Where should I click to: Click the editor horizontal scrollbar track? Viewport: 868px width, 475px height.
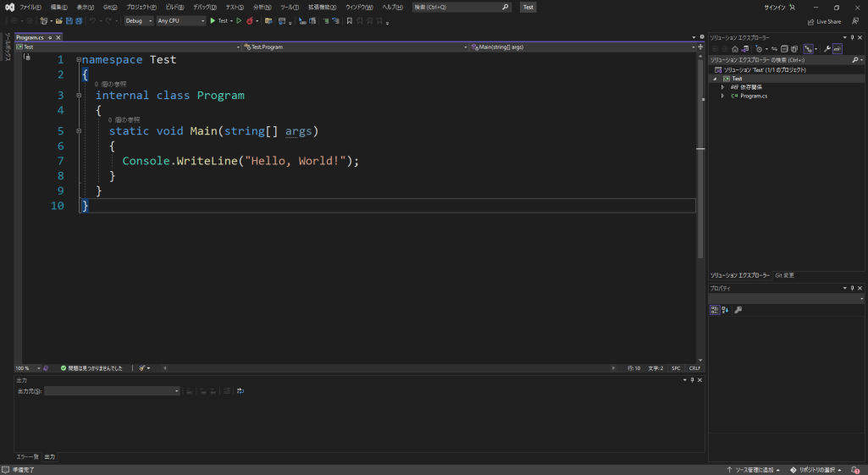tap(389, 368)
